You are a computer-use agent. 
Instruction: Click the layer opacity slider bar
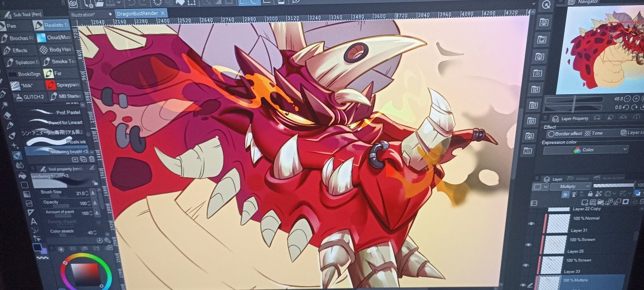tap(613, 185)
